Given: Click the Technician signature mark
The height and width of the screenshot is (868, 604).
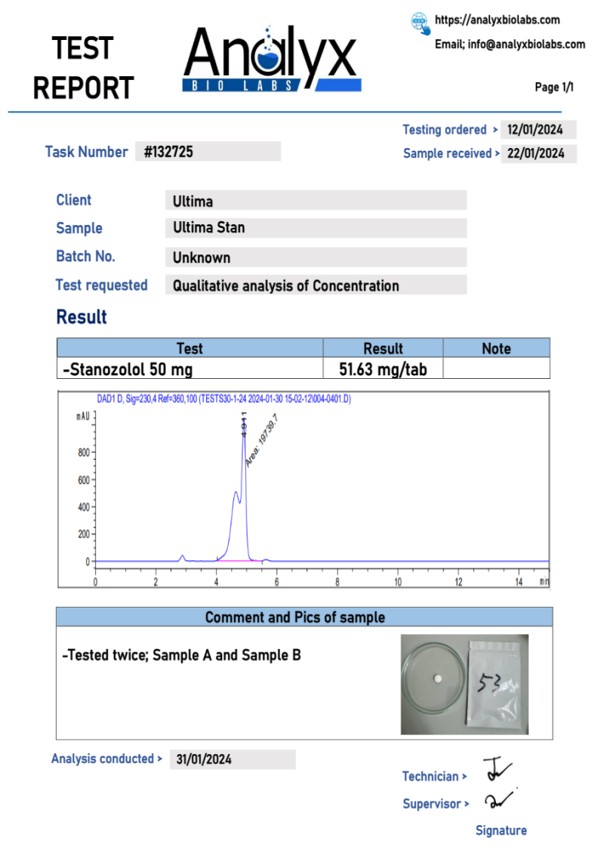Looking at the screenshot, I should pos(497,771).
